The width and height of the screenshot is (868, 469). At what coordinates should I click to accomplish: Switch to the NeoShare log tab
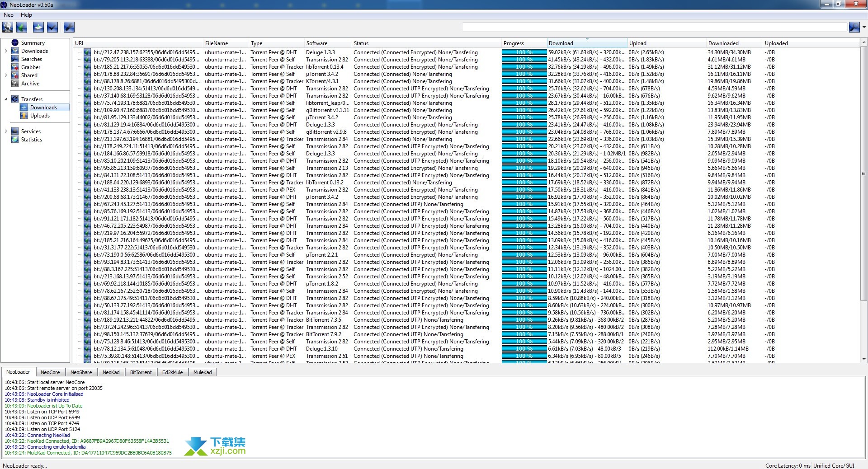(x=81, y=372)
